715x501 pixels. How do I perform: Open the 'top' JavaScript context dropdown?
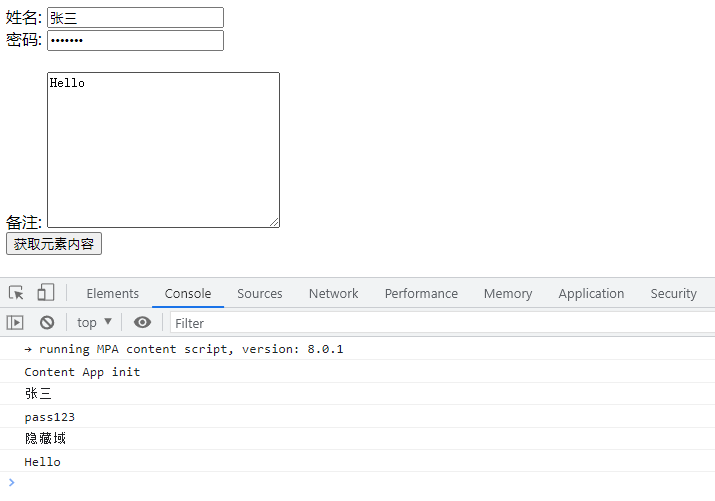point(95,322)
